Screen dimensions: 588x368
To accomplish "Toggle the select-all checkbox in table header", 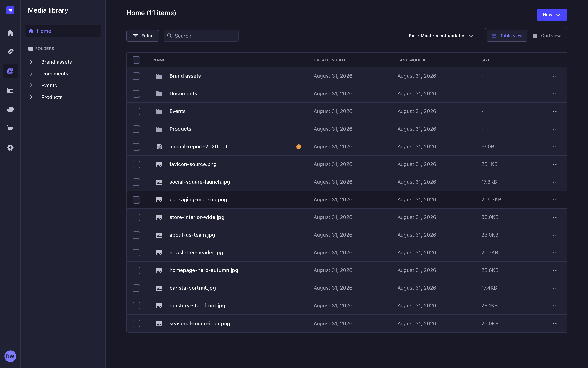I will click(136, 60).
